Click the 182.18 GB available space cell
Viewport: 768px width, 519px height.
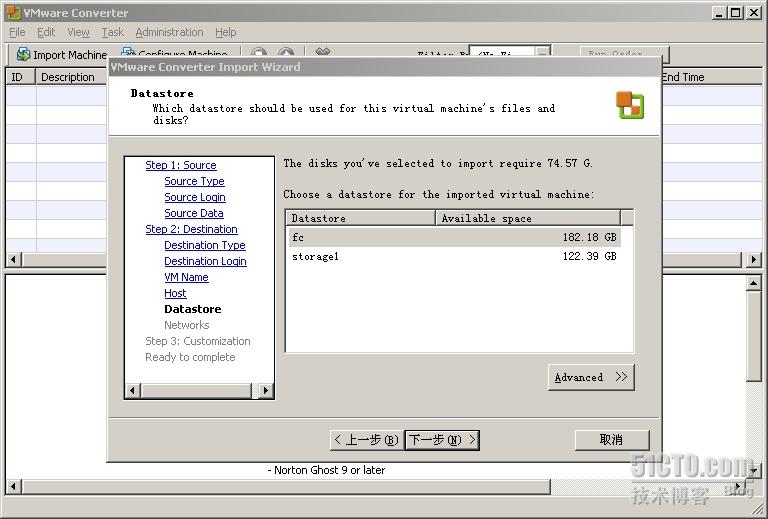[x=589, y=237]
